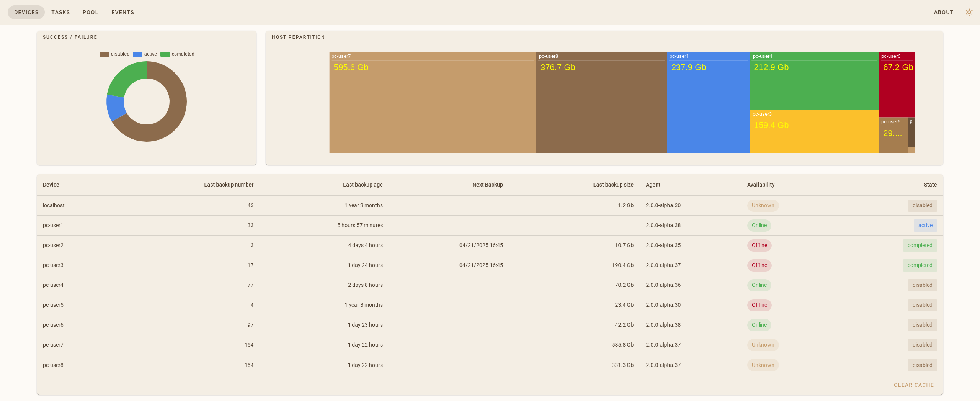The width and height of the screenshot is (980, 401).
Task: Click the pc-user6 red treemap block
Action: (x=897, y=85)
